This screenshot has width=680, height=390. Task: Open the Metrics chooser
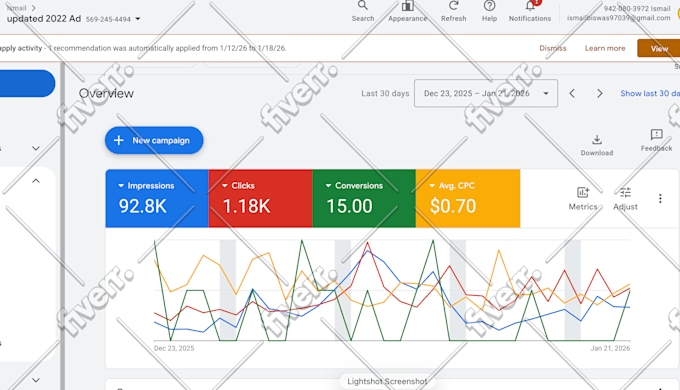pyautogui.click(x=583, y=199)
